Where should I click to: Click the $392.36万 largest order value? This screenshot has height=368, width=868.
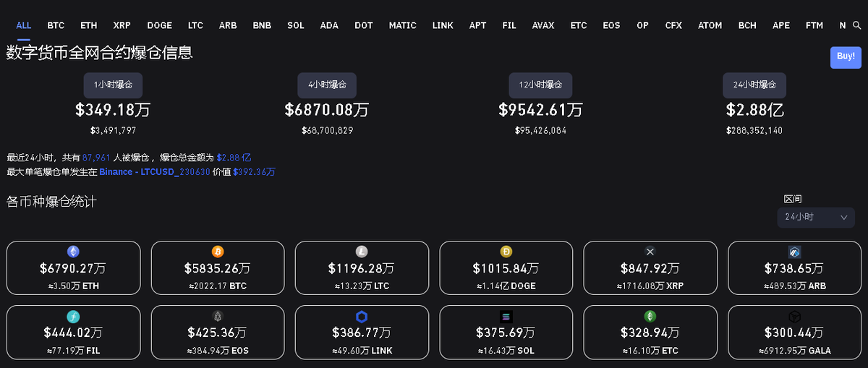tap(254, 172)
